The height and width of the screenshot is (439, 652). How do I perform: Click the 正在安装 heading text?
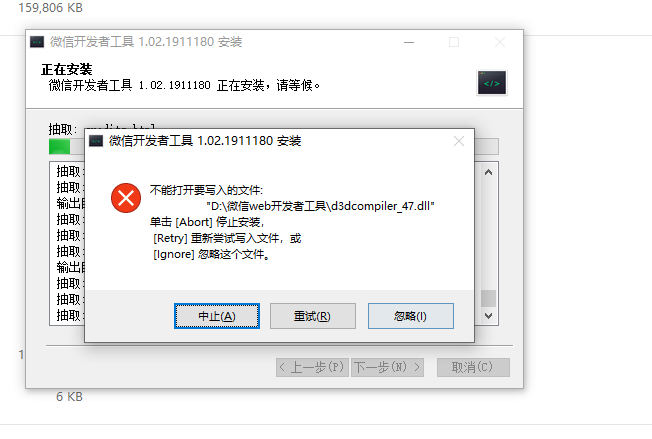click(x=67, y=69)
